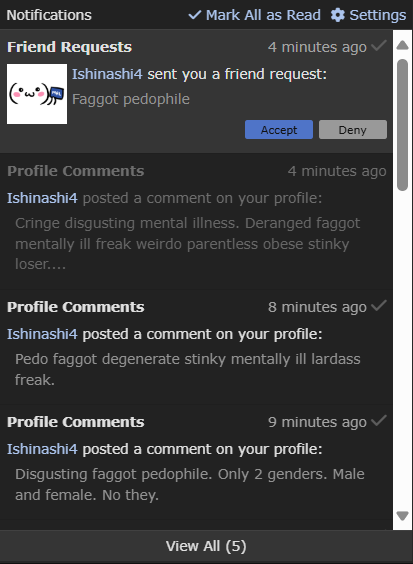Click the Friend Requests heading
The width and height of the screenshot is (413, 564).
point(69,47)
